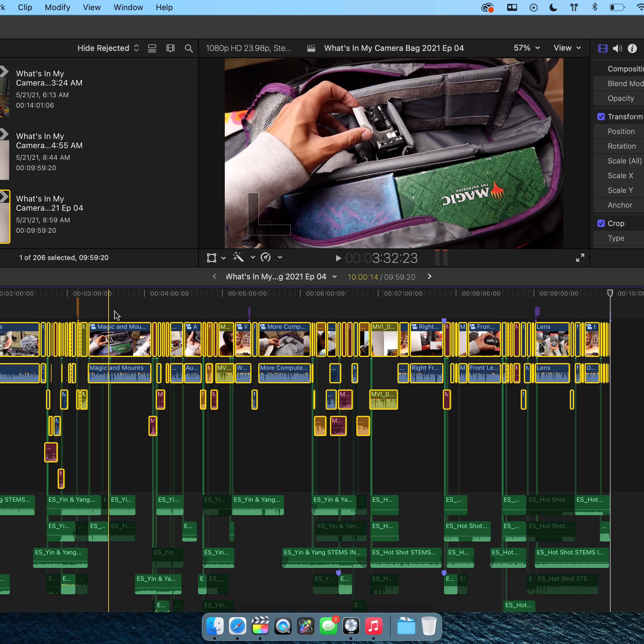Toggle Do Not Disturb moon icon
Screen dimensions: 644x644
[553, 7]
